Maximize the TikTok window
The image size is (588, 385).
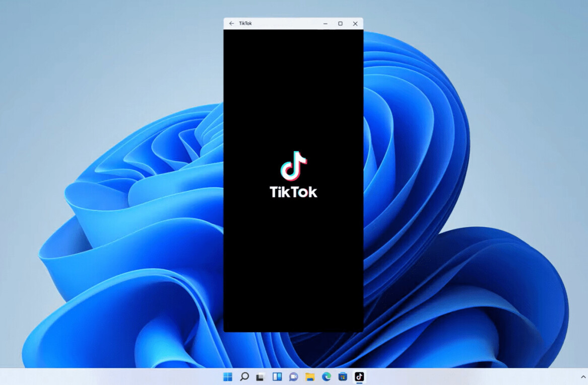[x=340, y=24]
